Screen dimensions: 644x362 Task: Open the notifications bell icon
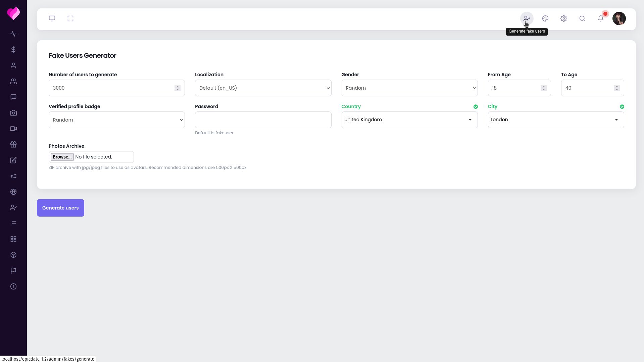601,18
